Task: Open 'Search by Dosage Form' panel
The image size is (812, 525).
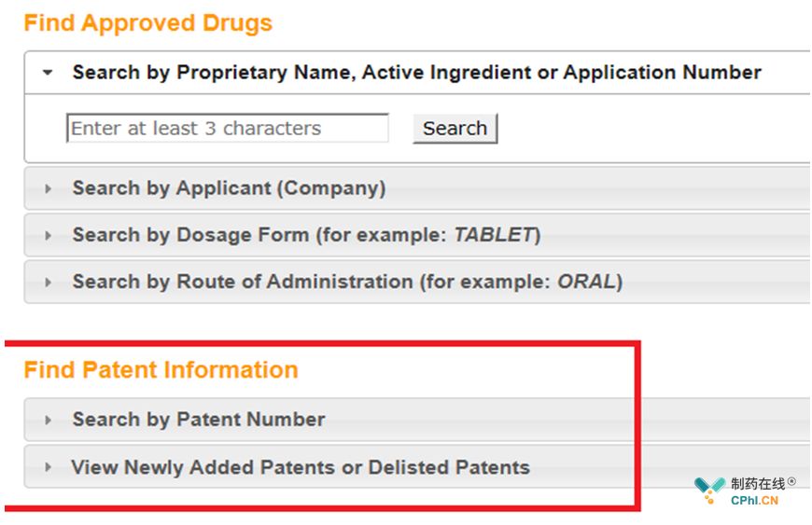Action: click(x=306, y=235)
